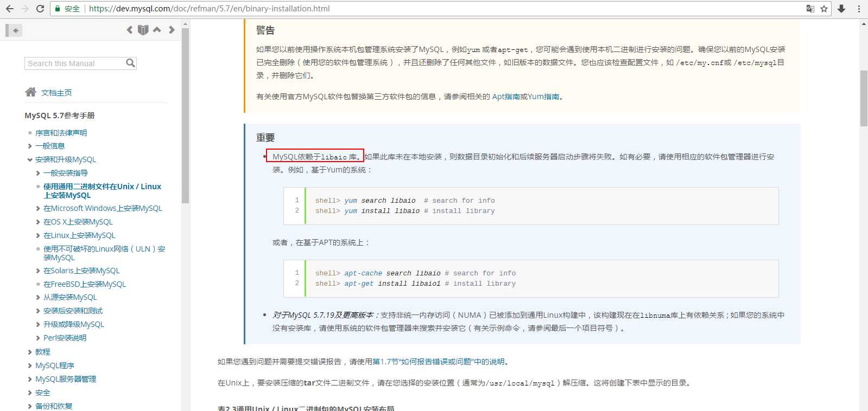868x411 pixels.
Task: Open Perl安装说明 entry
Action: click(x=65, y=338)
